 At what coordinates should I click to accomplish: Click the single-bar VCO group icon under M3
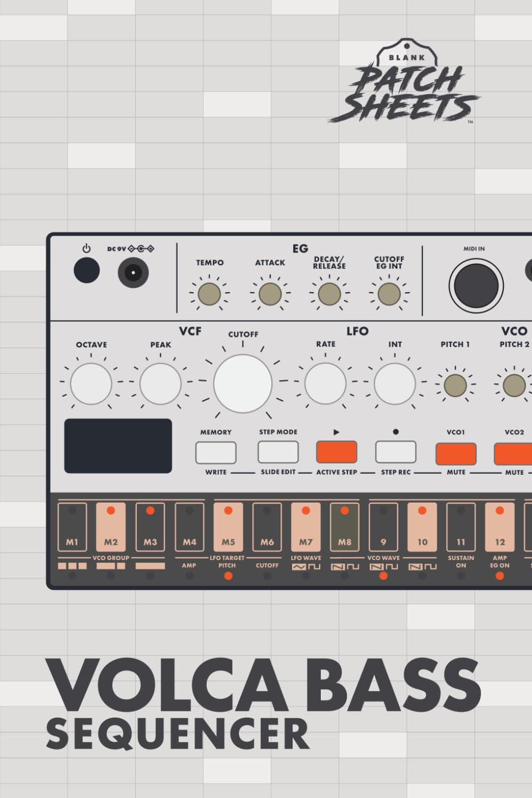point(150,566)
